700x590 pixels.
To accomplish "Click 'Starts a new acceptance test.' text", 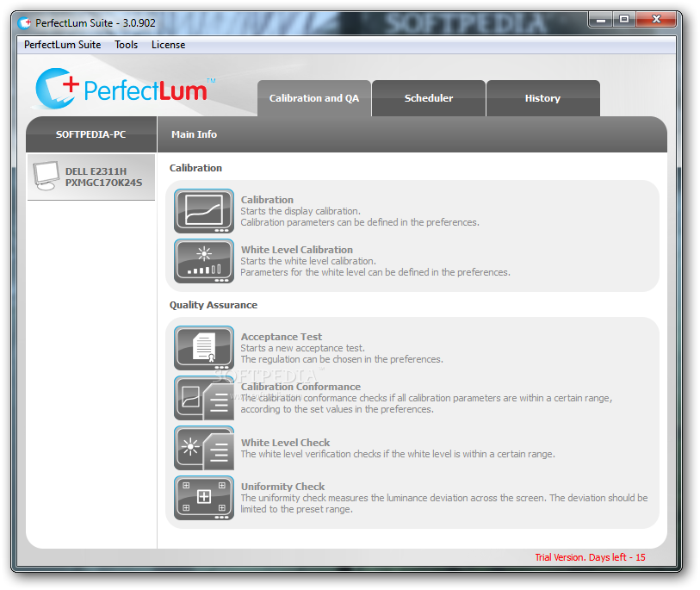I will pos(303,348).
